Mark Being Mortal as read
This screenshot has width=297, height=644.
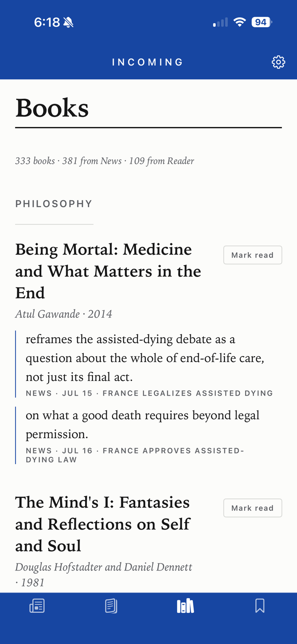252,255
